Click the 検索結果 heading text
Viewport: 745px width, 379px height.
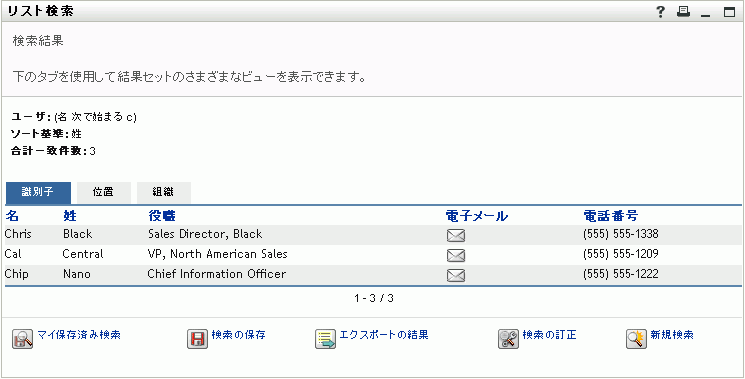coord(38,41)
